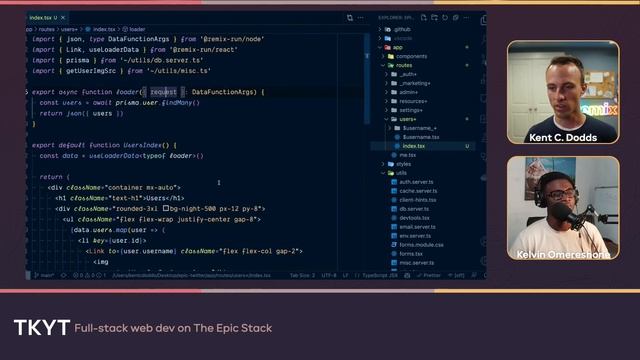Collapse the routes folder chevron
Viewport: 640px width, 360px height.
coord(383,65)
